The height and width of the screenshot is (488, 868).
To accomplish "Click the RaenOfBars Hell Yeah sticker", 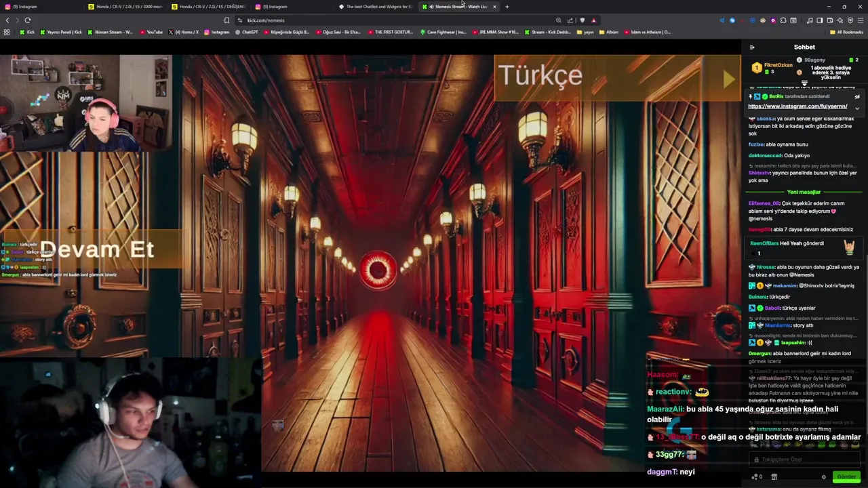I will (x=849, y=247).
